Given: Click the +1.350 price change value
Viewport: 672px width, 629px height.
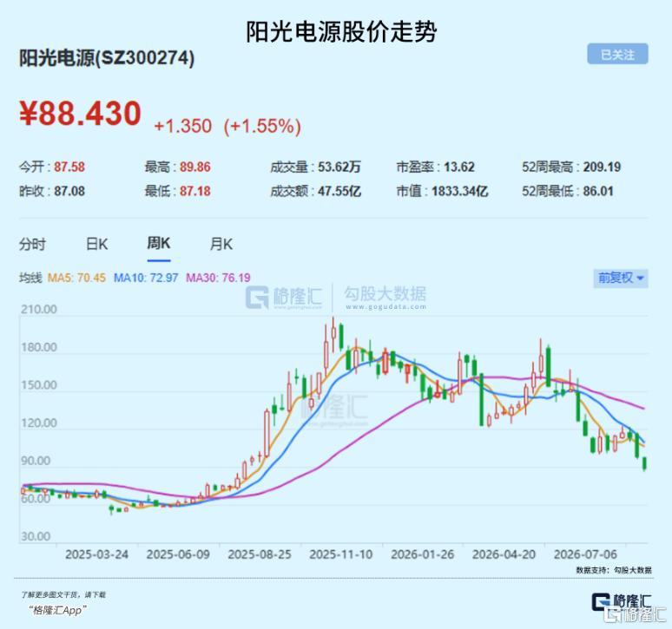Looking at the screenshot, I should [x=183, y=127].
